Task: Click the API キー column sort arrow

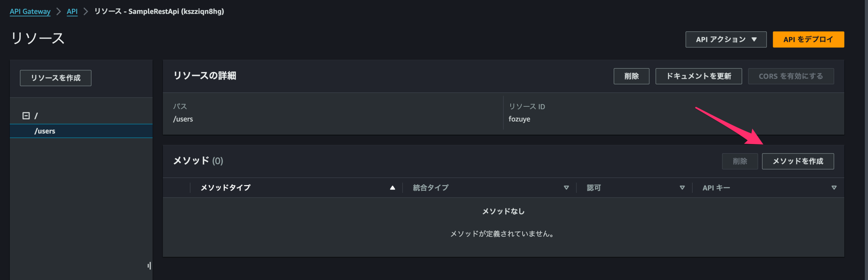Action: pyautogui.click(x=834, y=188)
